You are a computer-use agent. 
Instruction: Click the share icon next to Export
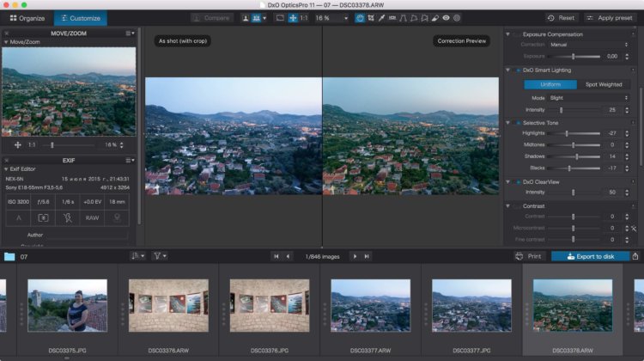click(x=635, y=256)
